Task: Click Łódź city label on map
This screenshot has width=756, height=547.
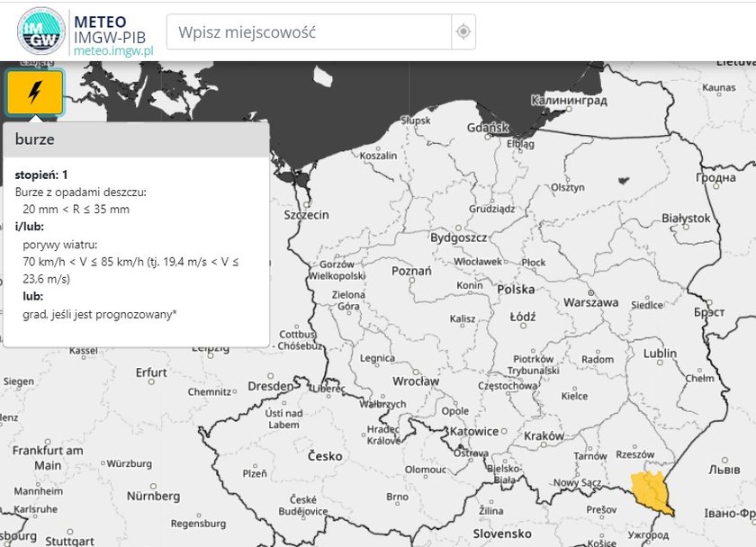Action: pos(523,317)
